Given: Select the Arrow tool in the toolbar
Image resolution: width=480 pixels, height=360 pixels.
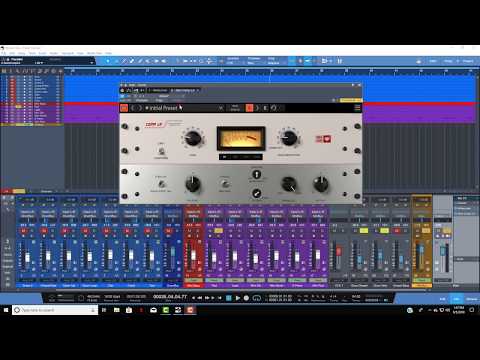Looking at the screenshot, I should tap(108, 61).
